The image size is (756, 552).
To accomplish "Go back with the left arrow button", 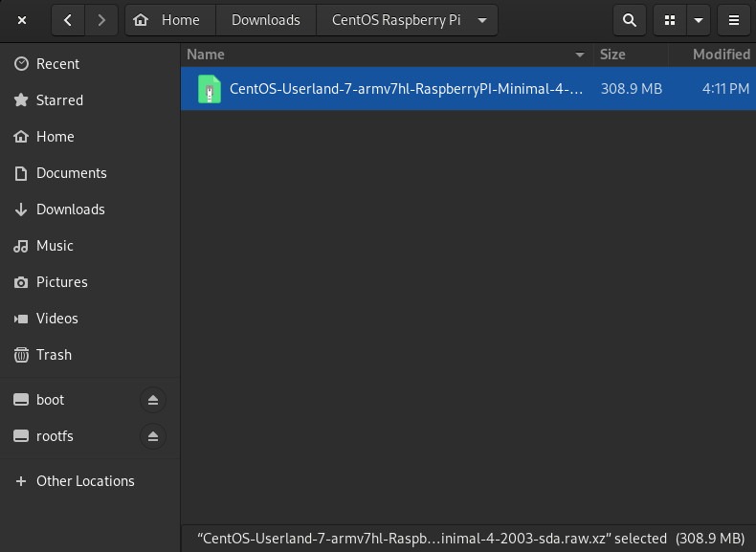I will point(68,20).
